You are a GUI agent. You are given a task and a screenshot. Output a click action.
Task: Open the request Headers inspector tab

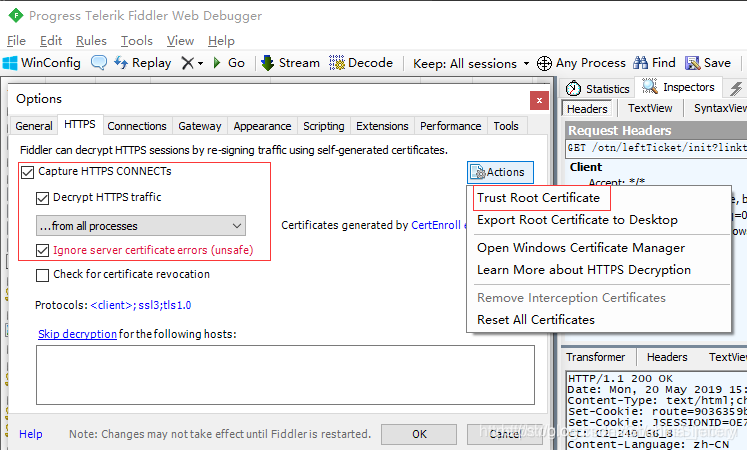click(x=587, y=109)
